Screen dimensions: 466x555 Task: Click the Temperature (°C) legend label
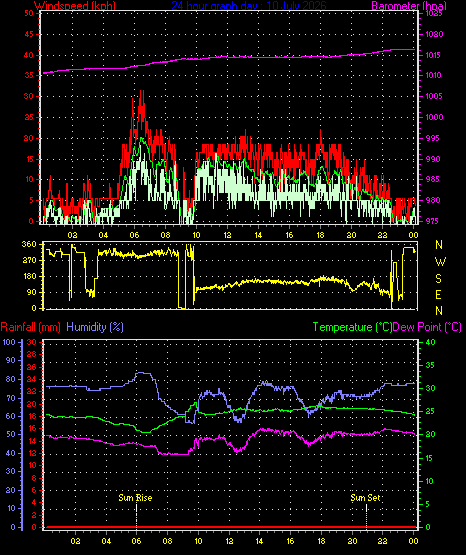click(352, 327)
